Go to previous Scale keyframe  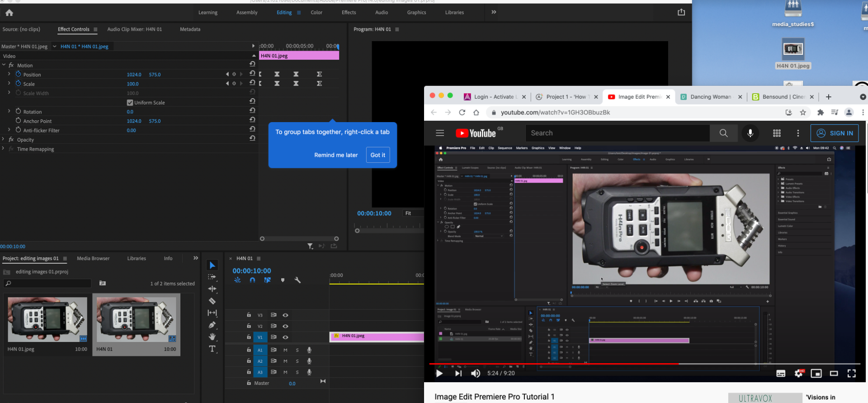click(227, 83)
